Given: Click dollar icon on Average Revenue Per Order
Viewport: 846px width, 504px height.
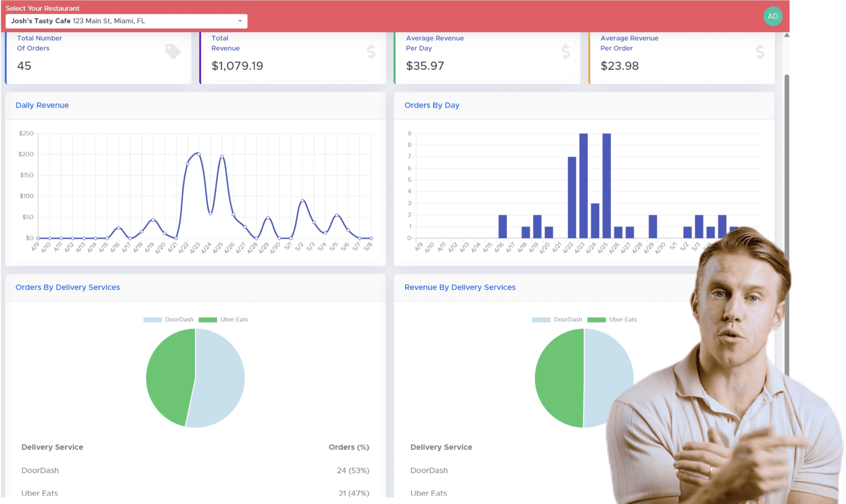Looking at the screenshot, I should 760,52.
